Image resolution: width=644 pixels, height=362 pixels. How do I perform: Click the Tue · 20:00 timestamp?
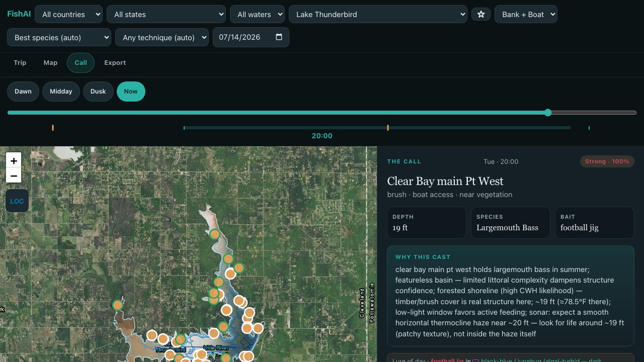point(501,161)
